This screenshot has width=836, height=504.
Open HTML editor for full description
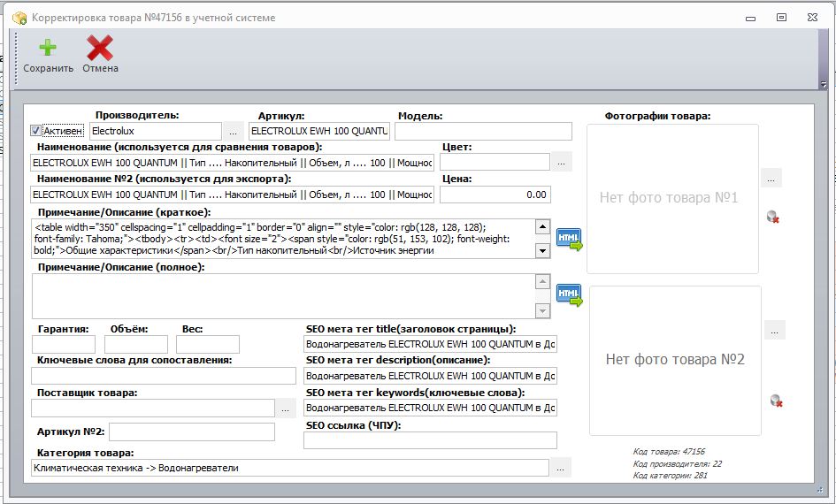(x=569, y=295)
